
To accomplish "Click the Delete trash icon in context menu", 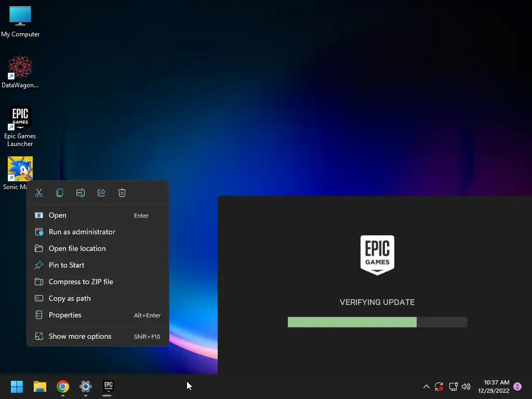I will 122,193.
